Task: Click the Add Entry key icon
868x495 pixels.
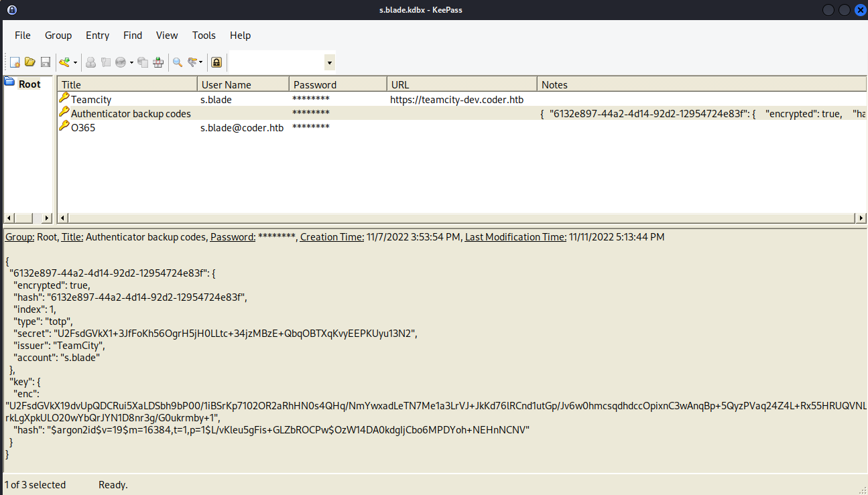Action: pyautogui.click(x=64, y=62)
